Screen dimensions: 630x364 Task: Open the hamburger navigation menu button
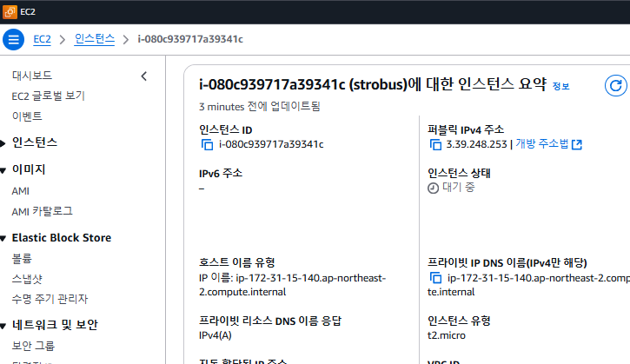[x=13, y=39]
